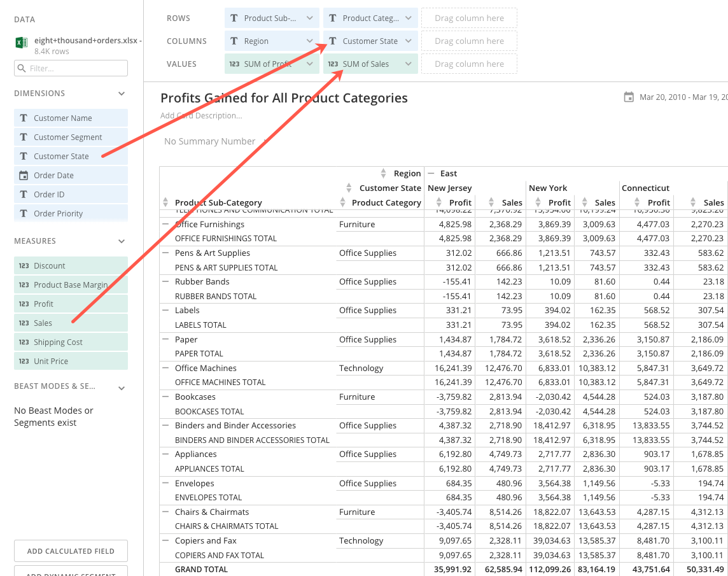Collapse the Office Furnishings row group
This screenshot has height=576, width=728.
pyautogui.click(x=165, y=224)
